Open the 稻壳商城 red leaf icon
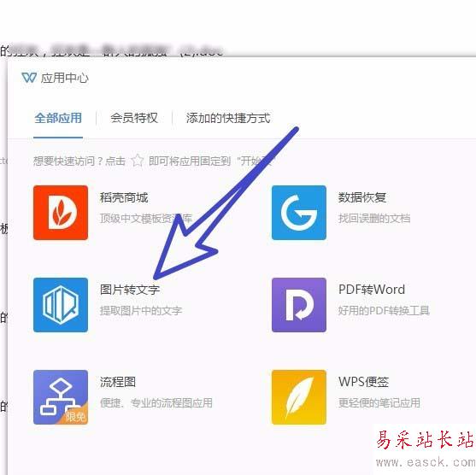 [61, 213]
